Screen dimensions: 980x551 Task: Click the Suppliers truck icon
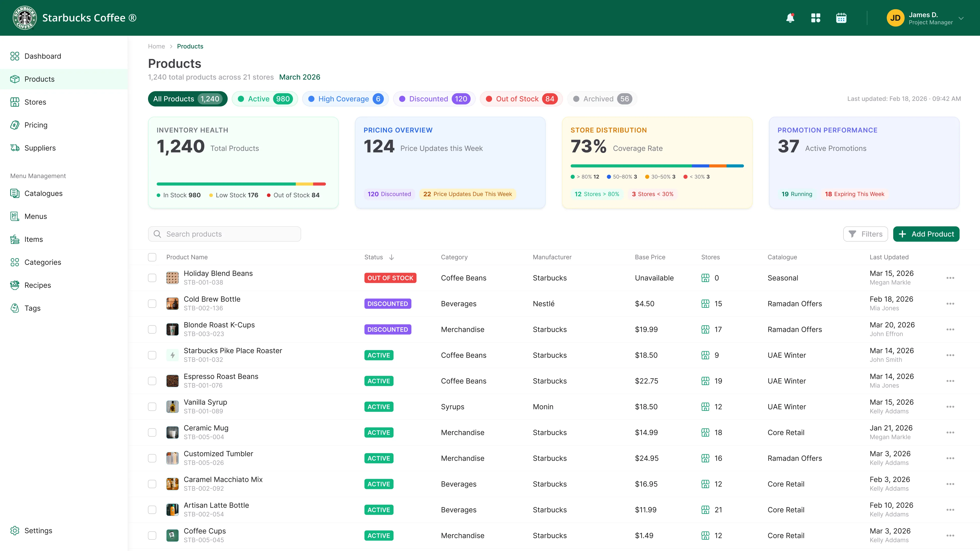pos(15,148)
